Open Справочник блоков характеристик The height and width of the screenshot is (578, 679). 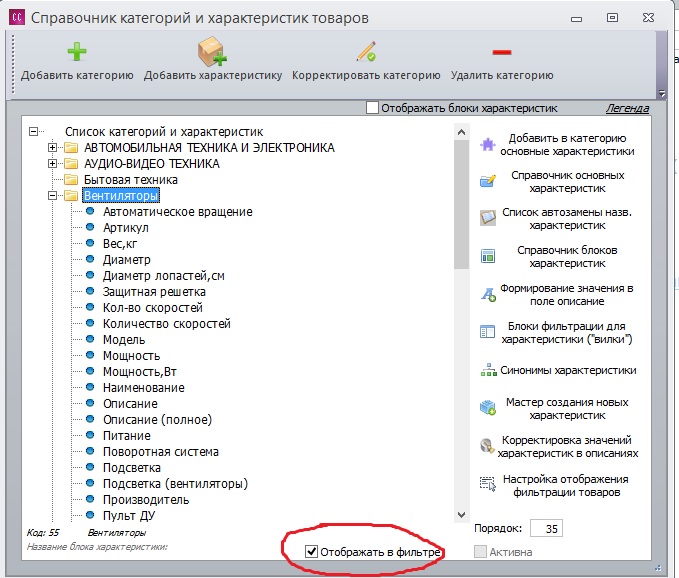[567, 256]
